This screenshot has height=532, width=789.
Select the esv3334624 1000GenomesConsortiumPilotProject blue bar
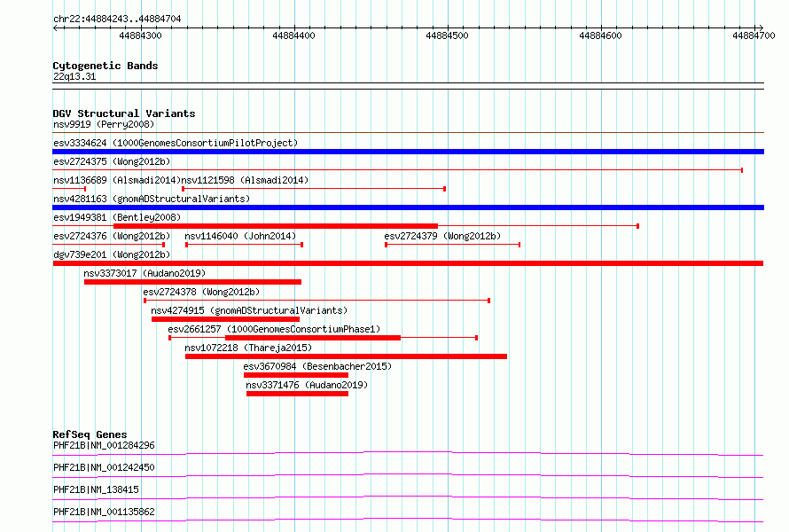click(x=408, y=152)
